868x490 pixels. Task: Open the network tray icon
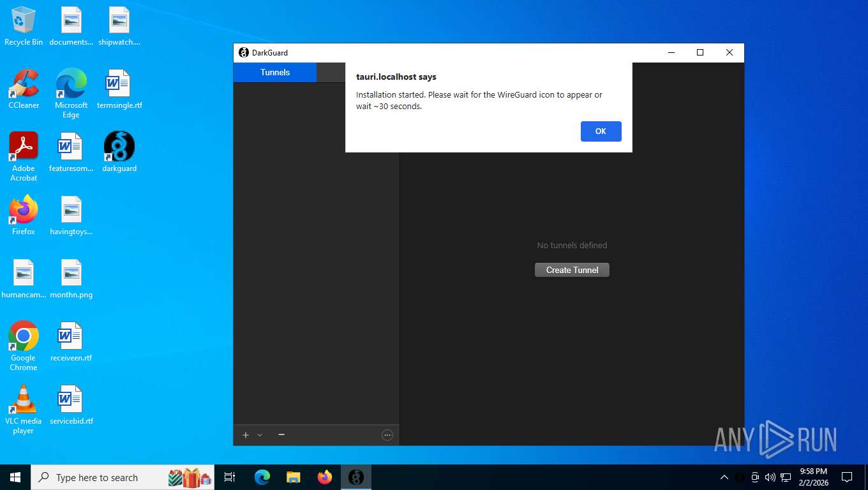[x=786, y=477]
